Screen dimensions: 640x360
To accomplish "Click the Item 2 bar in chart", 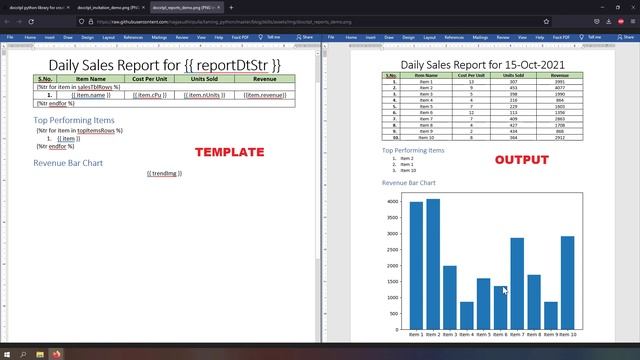I will [x=433, y=264].
